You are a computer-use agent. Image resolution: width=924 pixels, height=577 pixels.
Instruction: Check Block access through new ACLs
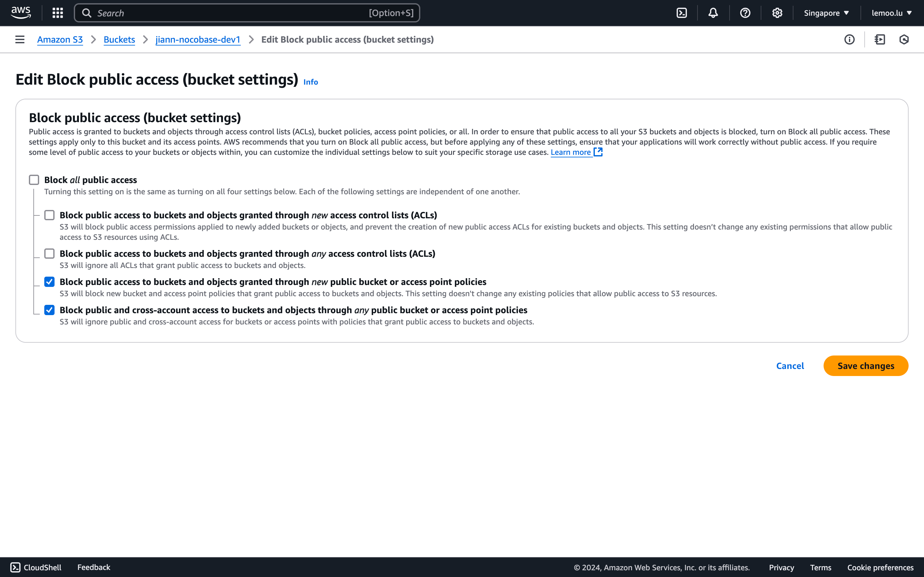click(x=49, y=215)
